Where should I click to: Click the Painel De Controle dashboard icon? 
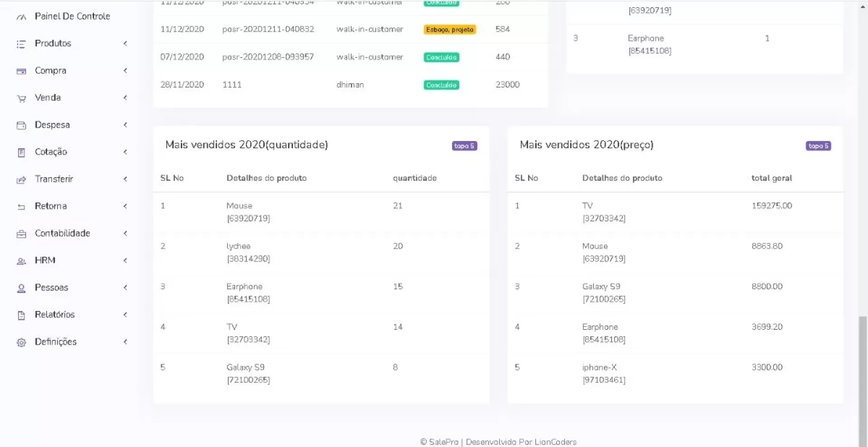coord(21,17)
